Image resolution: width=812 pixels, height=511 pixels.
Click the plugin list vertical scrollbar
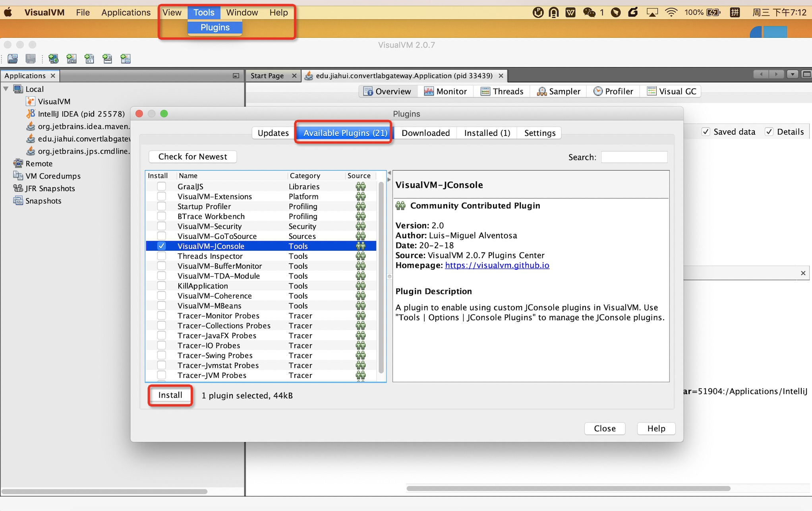click(381, 278)
